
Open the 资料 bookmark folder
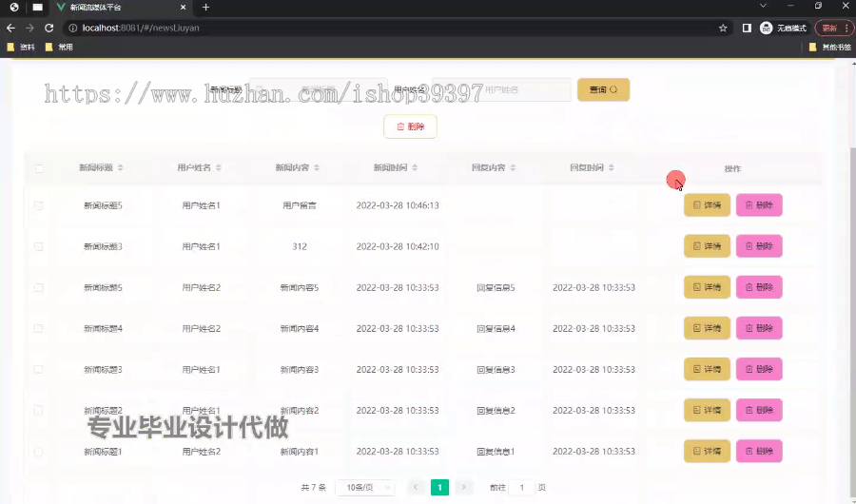[x=21, y=47]
